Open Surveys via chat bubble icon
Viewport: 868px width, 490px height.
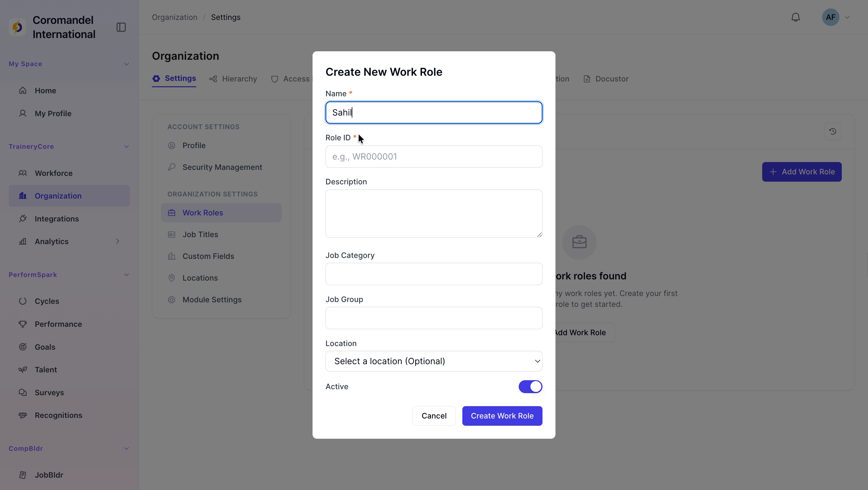pos(23,392)
